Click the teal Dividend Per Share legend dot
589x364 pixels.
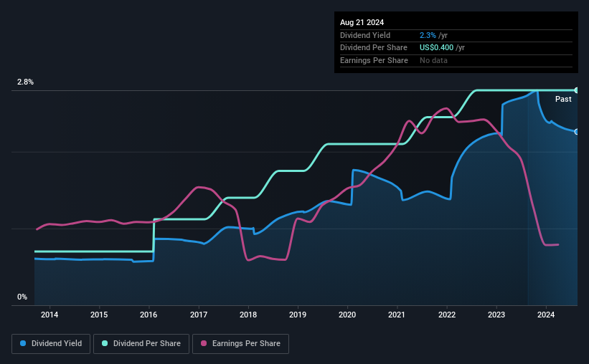pyautogui.click(x=105, y=343)
